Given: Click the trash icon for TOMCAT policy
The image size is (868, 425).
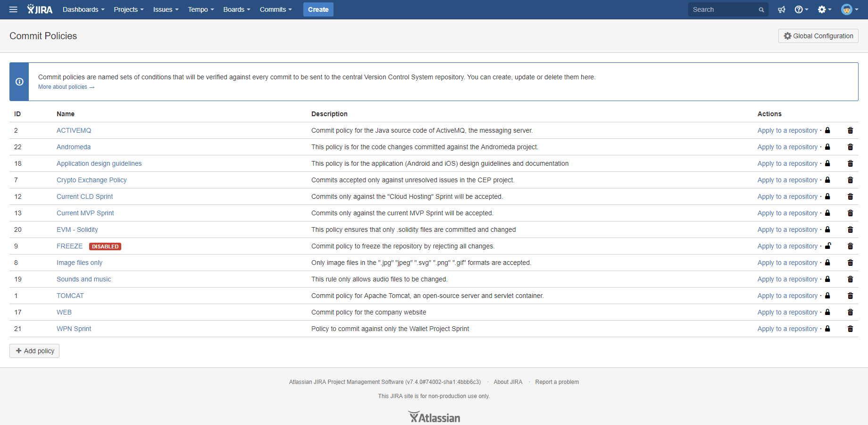Looking at the screenshot, I should (x=850, y=296).
